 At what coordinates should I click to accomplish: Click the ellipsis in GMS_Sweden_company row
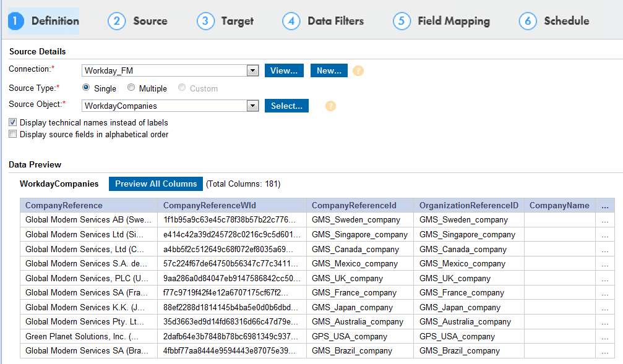(x=604, y=220)
